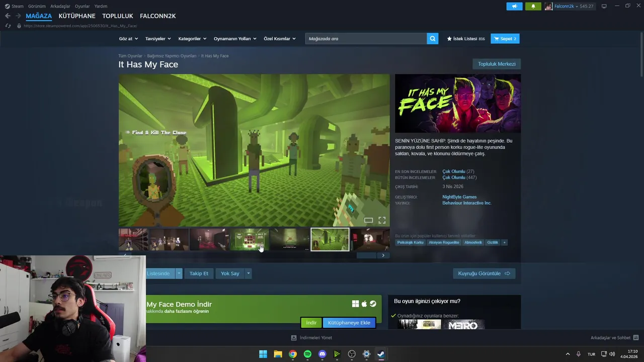
Task: Click the thumbnail strip right arrow
Action: coord(383,255)
